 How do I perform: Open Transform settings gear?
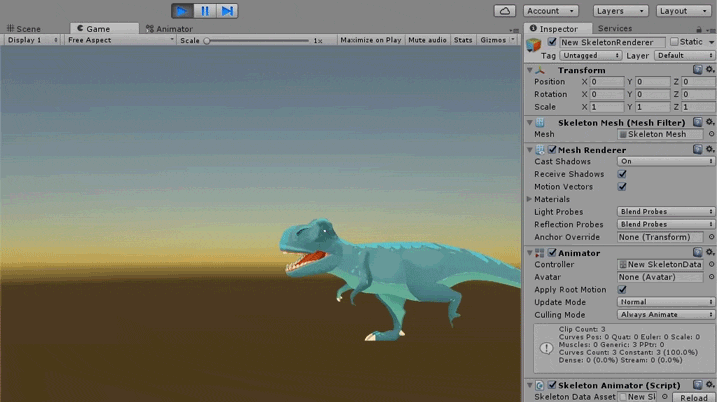coord(710,70)
